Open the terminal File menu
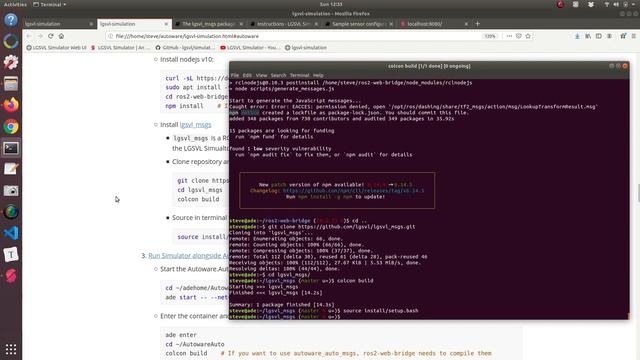Screen dimensions: 640x360 (235, 75)
